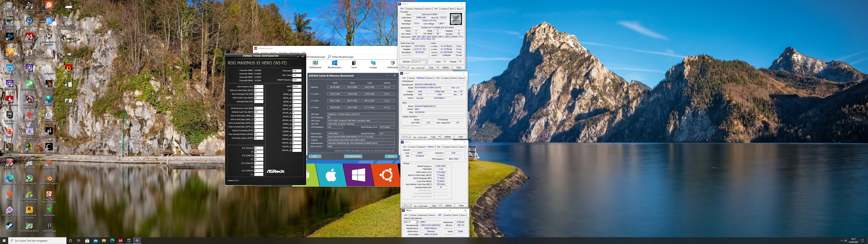Screen dimensions: 868x244
Task: Open File Explorer from the taskbar
Action: 104,241
